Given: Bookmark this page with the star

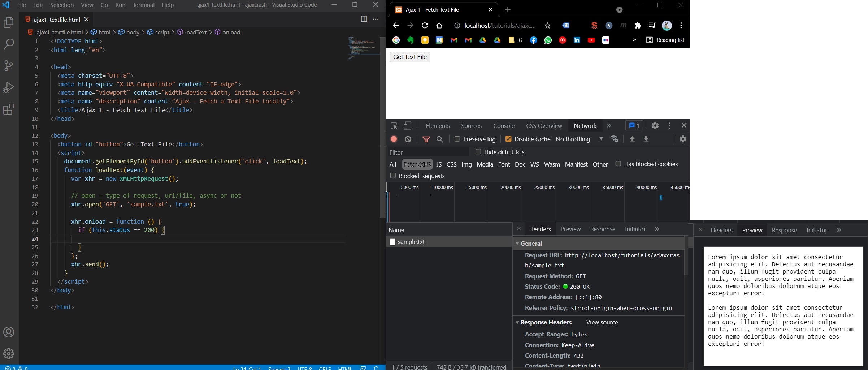Looking at the screenshot, I should (548, 25).
